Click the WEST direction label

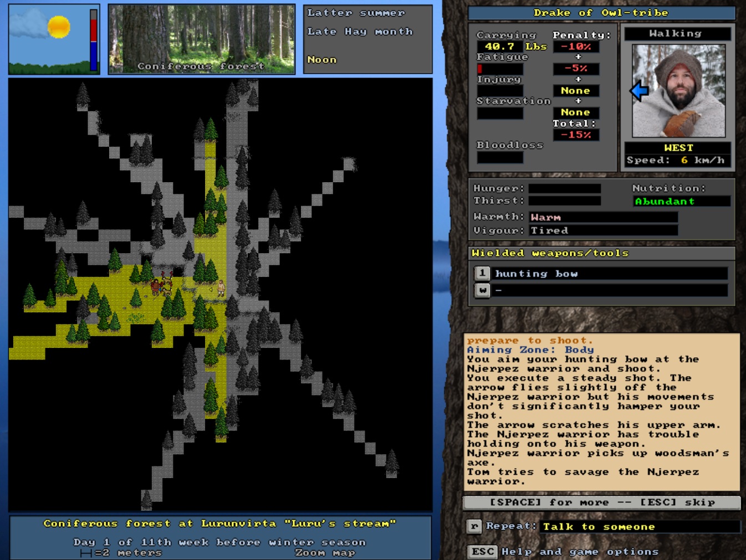[x=678, y=148]
